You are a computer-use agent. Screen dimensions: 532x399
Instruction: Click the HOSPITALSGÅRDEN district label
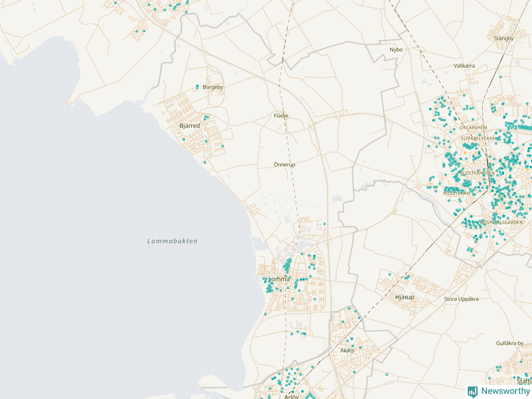tap(501, 223)
